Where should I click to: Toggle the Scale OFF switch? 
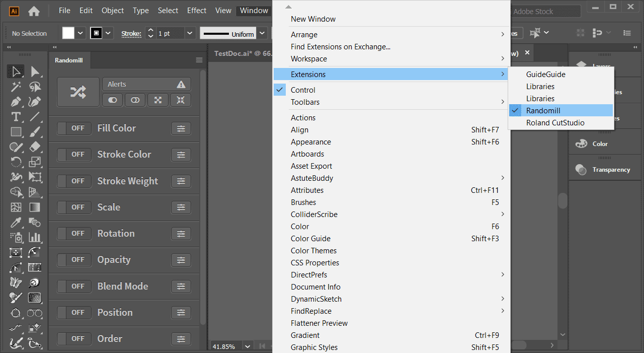point(74,207)
